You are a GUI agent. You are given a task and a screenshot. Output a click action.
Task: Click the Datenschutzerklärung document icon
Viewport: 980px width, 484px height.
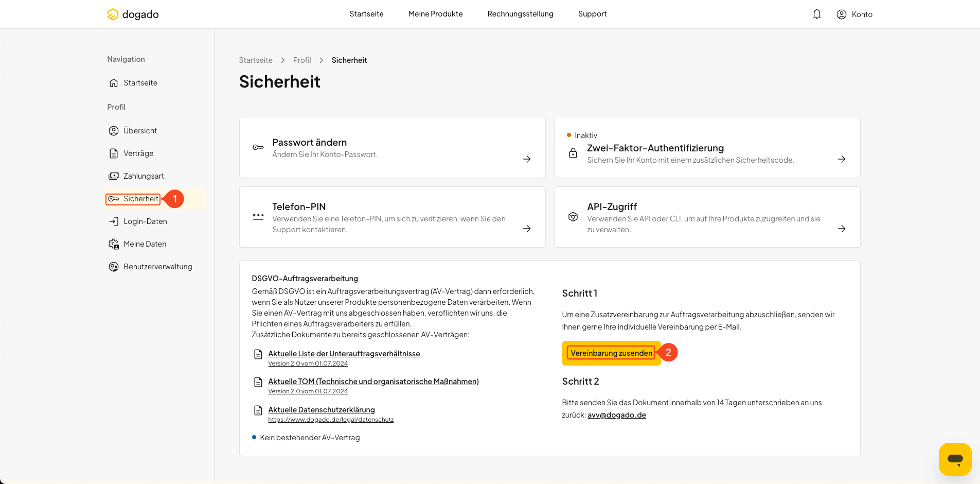(258, 410)
